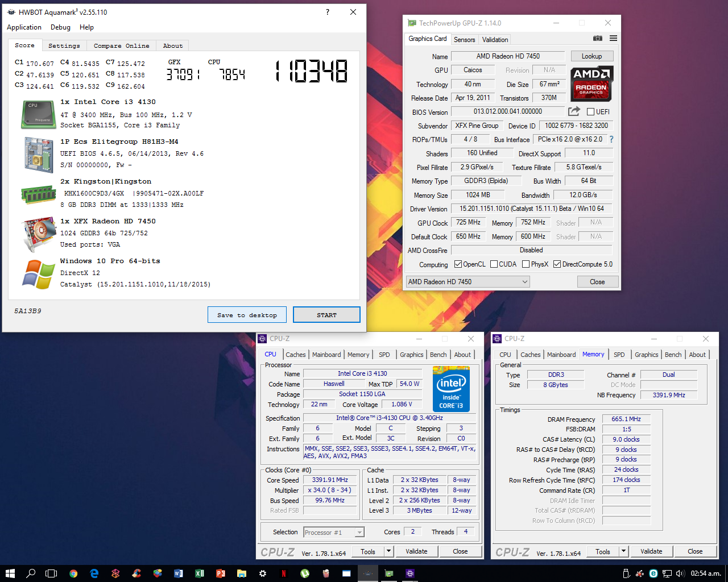This screenshot has width=728, height=582.
Task: Click the DRAM Frequency 665.1 MHz field
Action: tap(626, 419)
